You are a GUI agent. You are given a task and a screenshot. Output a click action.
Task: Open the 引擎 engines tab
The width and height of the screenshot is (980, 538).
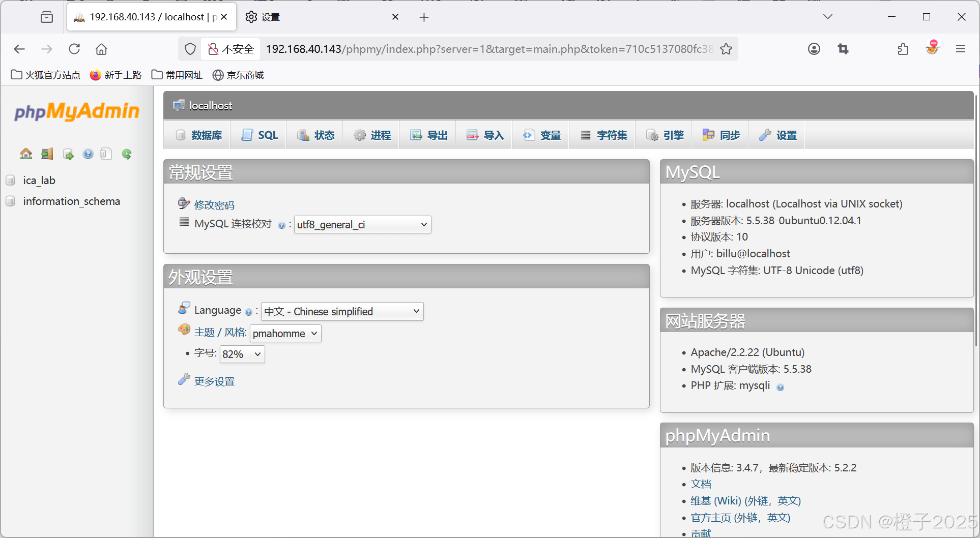tap(665, 135)
